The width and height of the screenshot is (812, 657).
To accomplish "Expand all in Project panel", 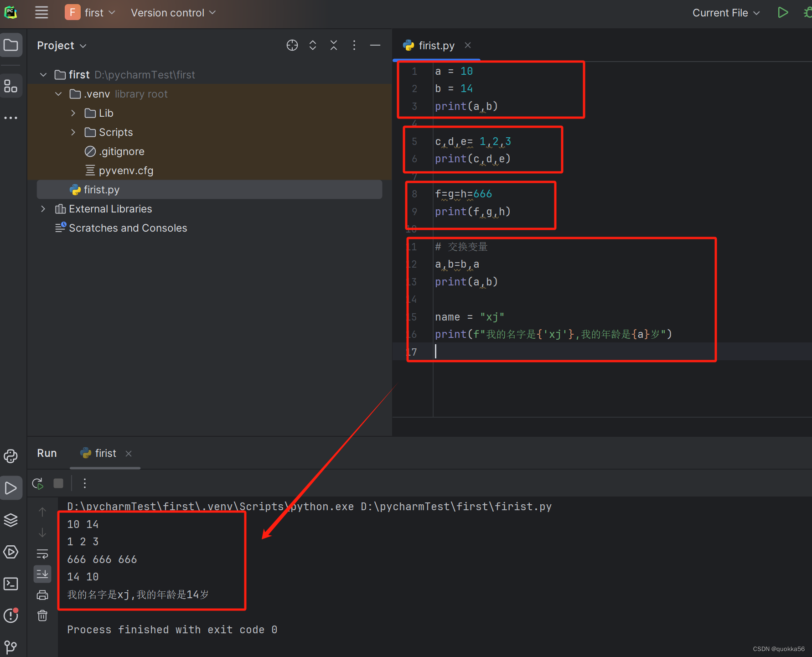I will [313, 45].
